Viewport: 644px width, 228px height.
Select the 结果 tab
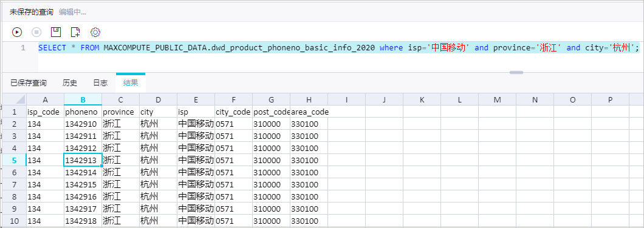(131, 83)
